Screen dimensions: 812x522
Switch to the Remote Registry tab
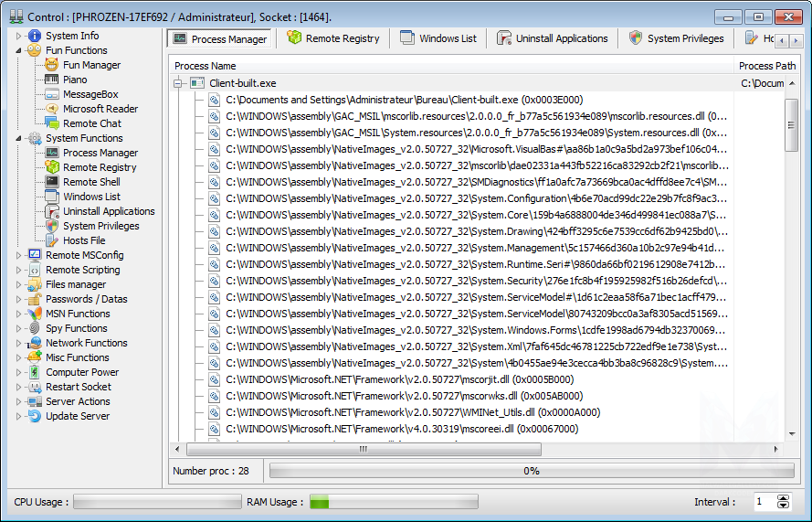(332, 38)
